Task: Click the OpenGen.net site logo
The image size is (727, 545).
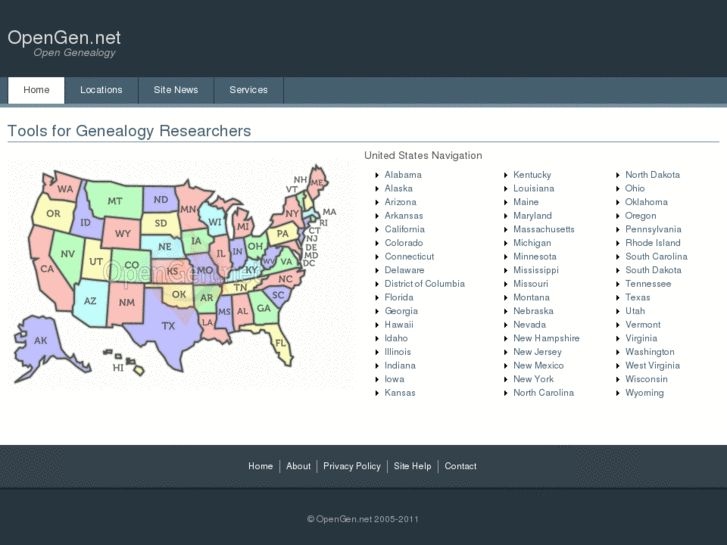Action: coord(64,39)
